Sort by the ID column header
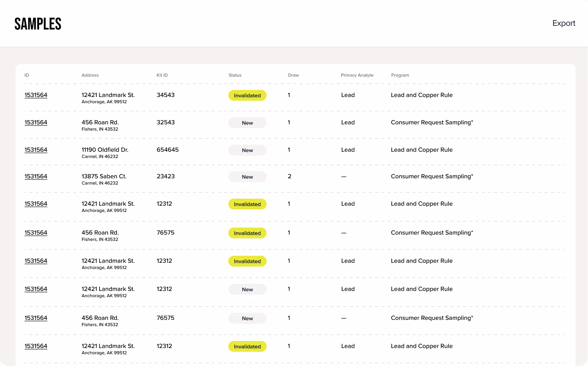The width and height of the screenshot is (588, 366). pyautogui.click(x=27, y=75)
